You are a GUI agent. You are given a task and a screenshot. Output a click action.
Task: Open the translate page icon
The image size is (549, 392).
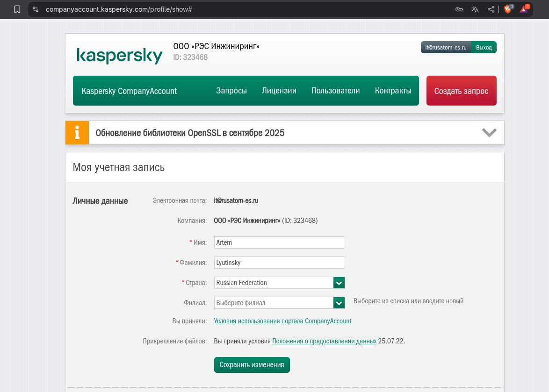[x=475, y=9]
